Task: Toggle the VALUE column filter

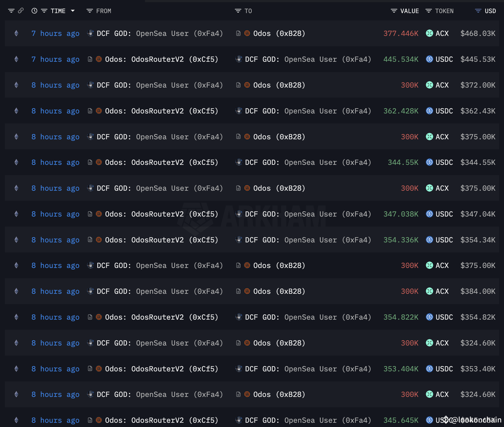Action: (x=393, y=11)
